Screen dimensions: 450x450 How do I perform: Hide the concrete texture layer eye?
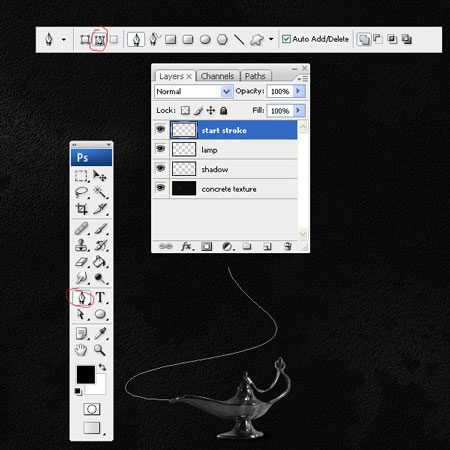(x=161, y=188)
